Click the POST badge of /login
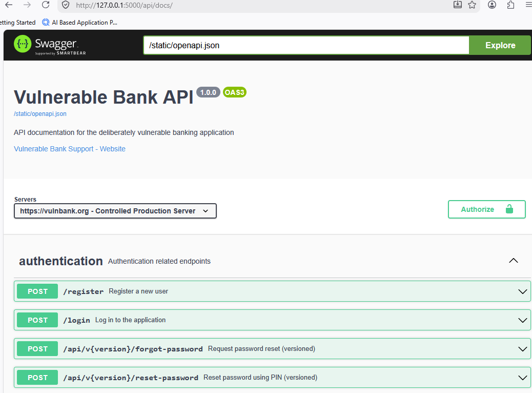532x393 pixels. 37,320
